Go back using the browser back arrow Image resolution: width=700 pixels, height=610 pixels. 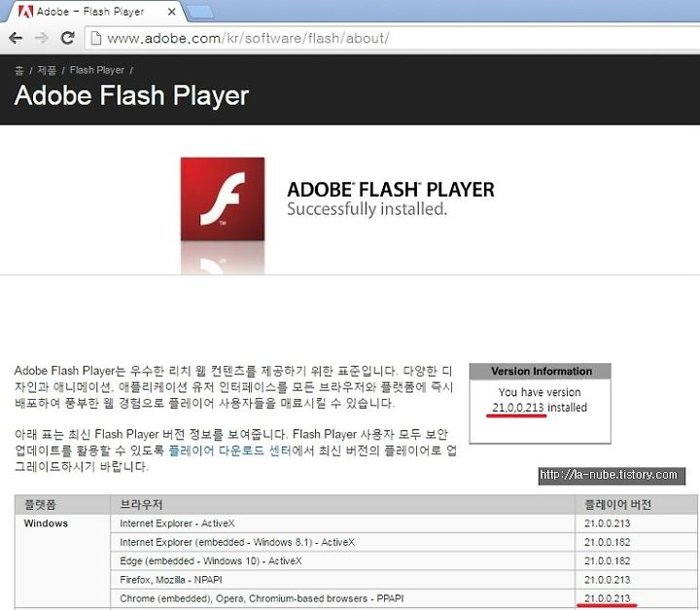[x=16, y=38]
